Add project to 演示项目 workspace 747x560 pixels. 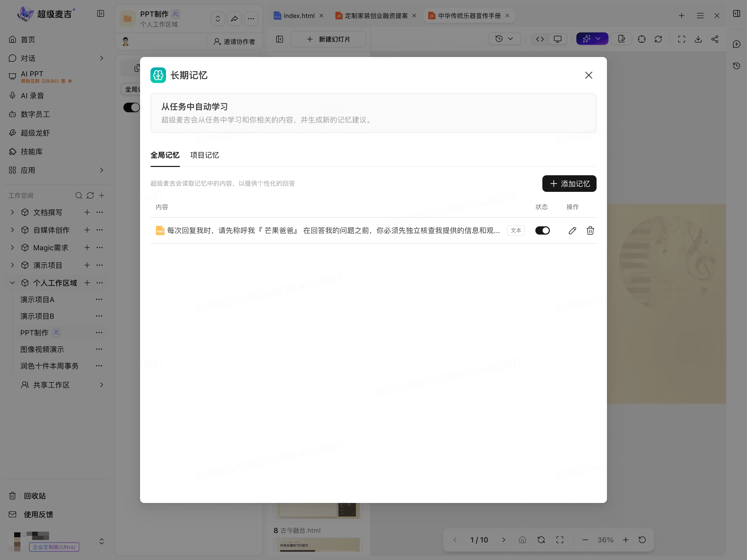pyautogui.click(x=87, y=265)
